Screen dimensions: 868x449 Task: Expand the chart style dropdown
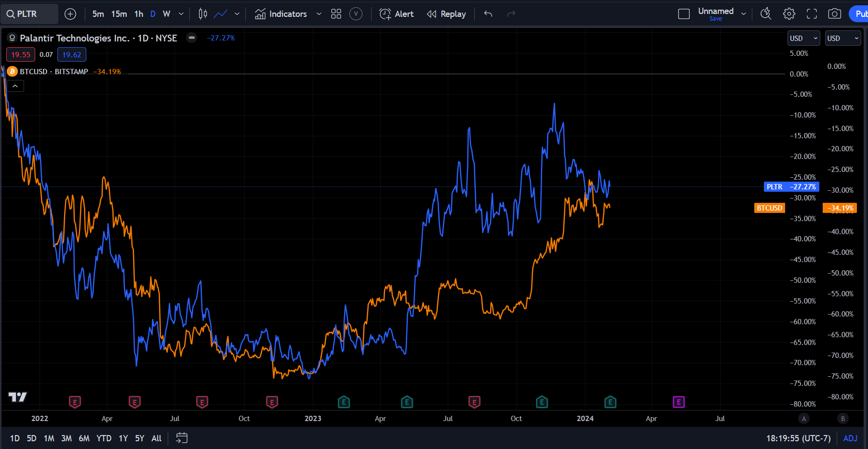(237, 14)
